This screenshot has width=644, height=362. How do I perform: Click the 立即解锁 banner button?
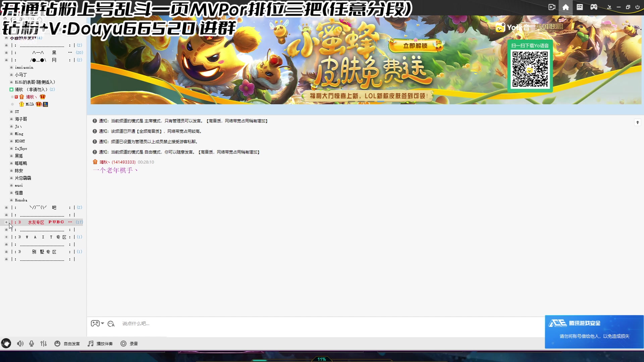point(415,46)
